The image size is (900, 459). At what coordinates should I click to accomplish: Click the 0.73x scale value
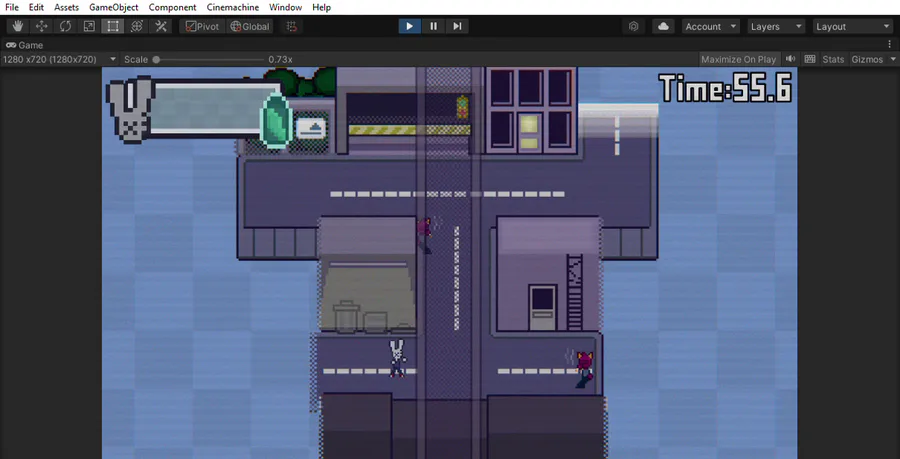(x=280, y=59)
